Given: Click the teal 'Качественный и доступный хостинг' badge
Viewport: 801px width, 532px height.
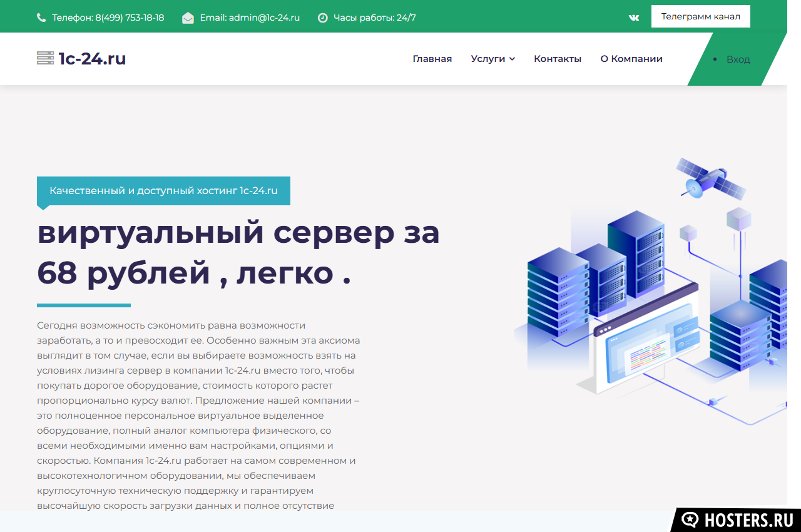Looking at the screenshot, I should (163, 191).
